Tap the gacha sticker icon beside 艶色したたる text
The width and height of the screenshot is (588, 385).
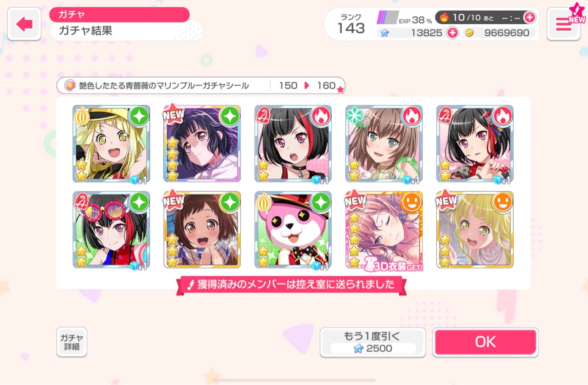pyautogui.click(x=70, y=85)
